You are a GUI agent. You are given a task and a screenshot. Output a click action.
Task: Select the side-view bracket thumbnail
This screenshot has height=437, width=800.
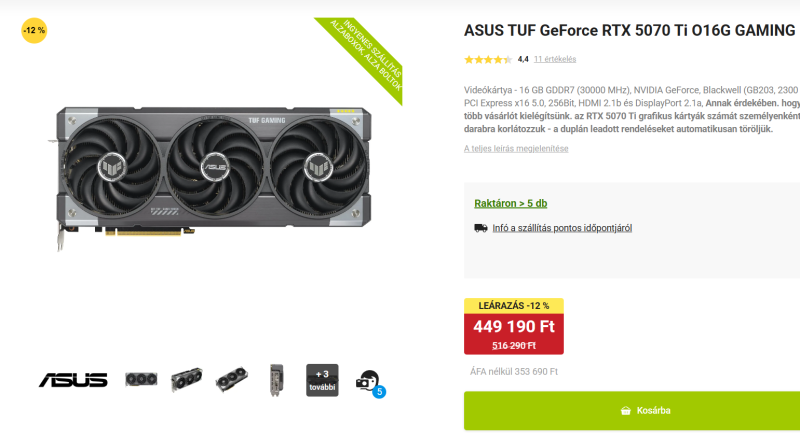point(277,380)
